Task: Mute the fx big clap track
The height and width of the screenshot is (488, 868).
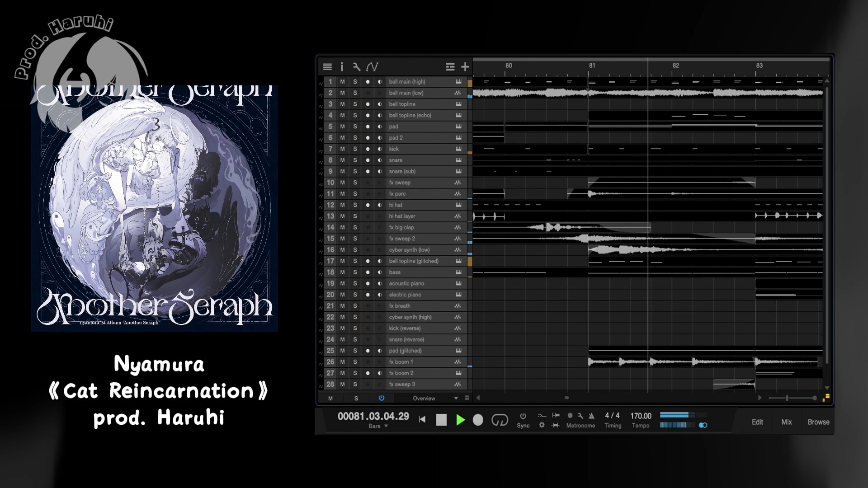Action: pyautogui.click(x=343, y=228)
